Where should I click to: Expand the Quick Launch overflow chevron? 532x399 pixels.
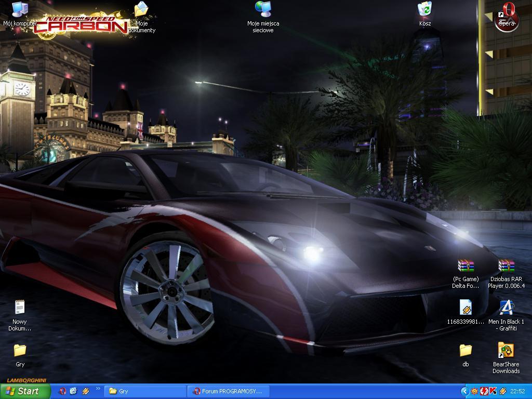98,389
